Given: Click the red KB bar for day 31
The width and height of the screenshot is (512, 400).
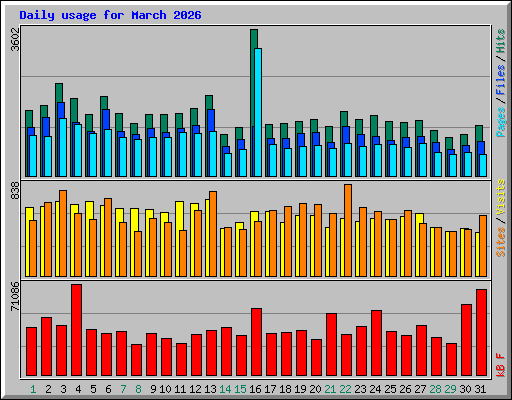Looking at the screenshot, I should click(481, 333).
